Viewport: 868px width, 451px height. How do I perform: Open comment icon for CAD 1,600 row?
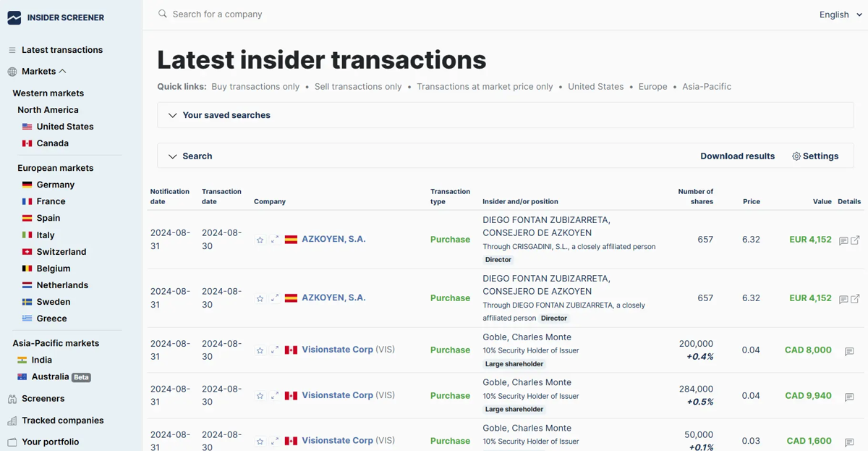(849, 442)
